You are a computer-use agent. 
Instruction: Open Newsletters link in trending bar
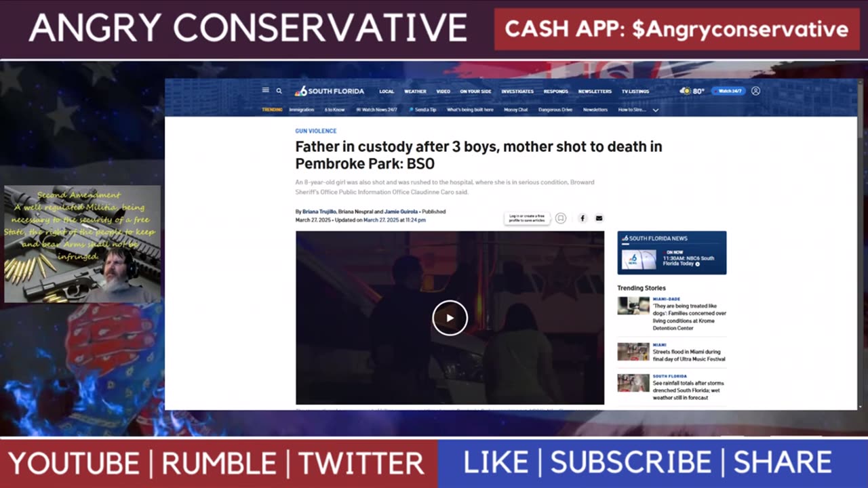coord(595,110)
